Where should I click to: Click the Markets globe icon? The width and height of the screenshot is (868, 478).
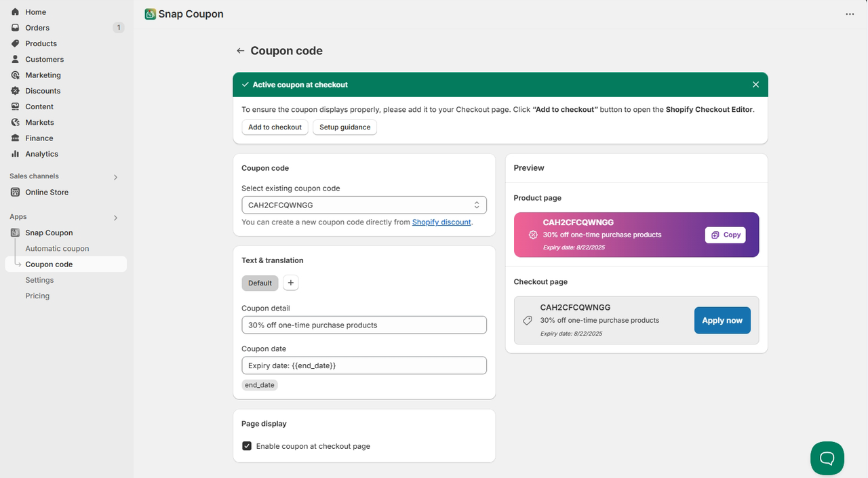[x=15, y=122]
